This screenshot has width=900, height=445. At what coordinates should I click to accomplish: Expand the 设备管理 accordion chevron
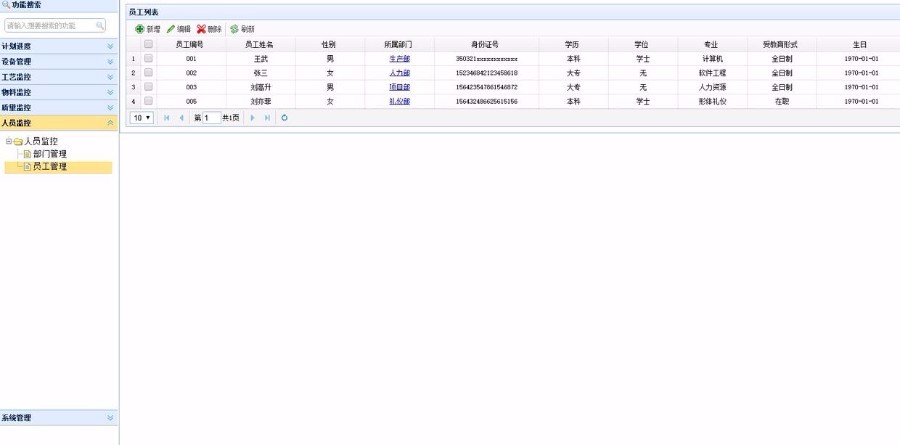pyautogui.click(x=110, y=61)
